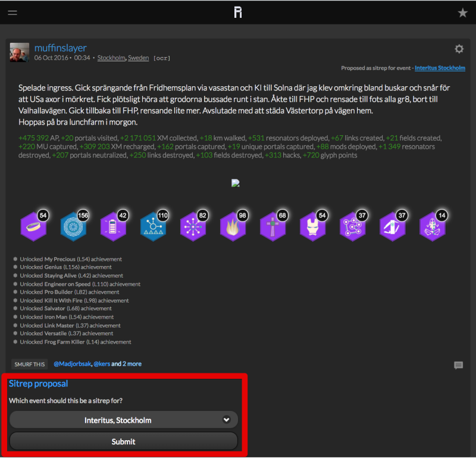The height and width of the screenshot is (458, 476).
Task: Click the post time '00:34'
Action: pos(82,58)
